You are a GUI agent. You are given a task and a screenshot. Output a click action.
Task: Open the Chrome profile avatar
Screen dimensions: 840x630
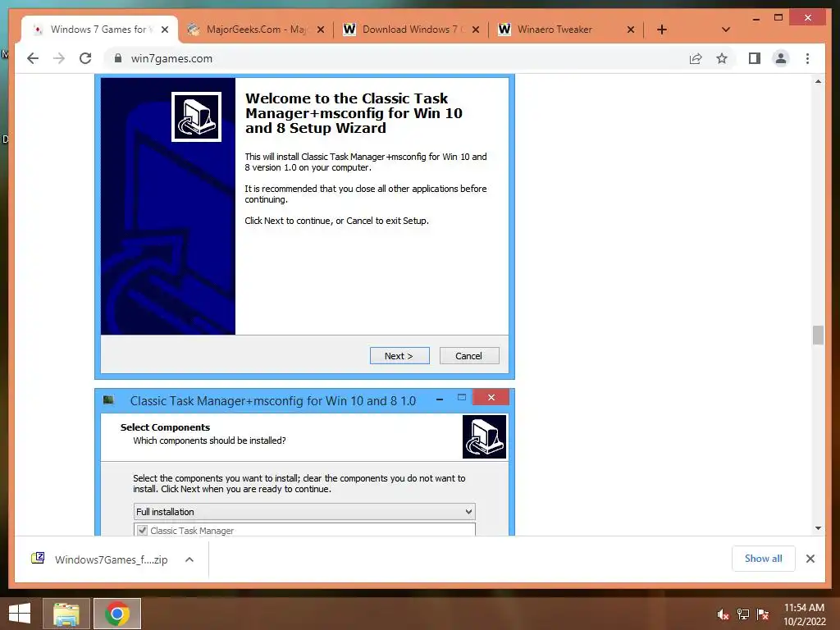tap(781, 58)
